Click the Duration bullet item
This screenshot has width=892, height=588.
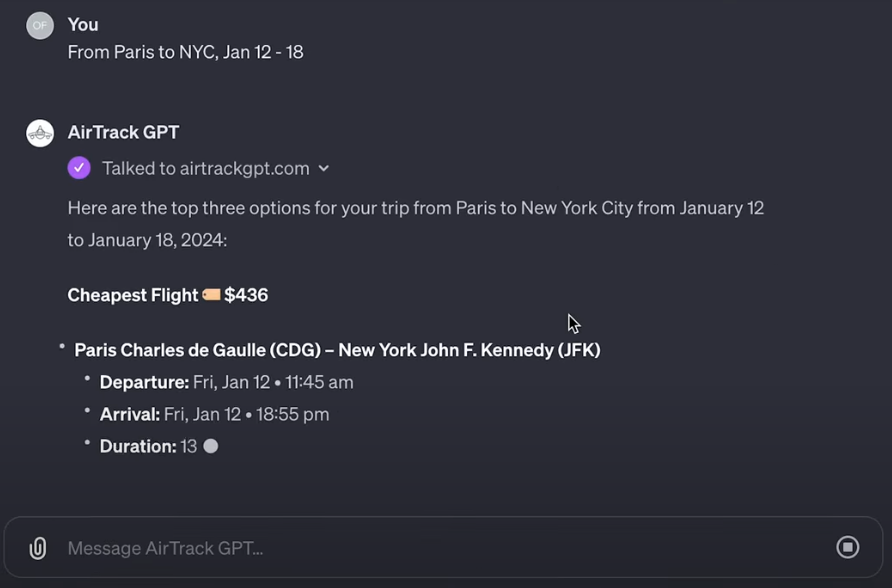159,446
